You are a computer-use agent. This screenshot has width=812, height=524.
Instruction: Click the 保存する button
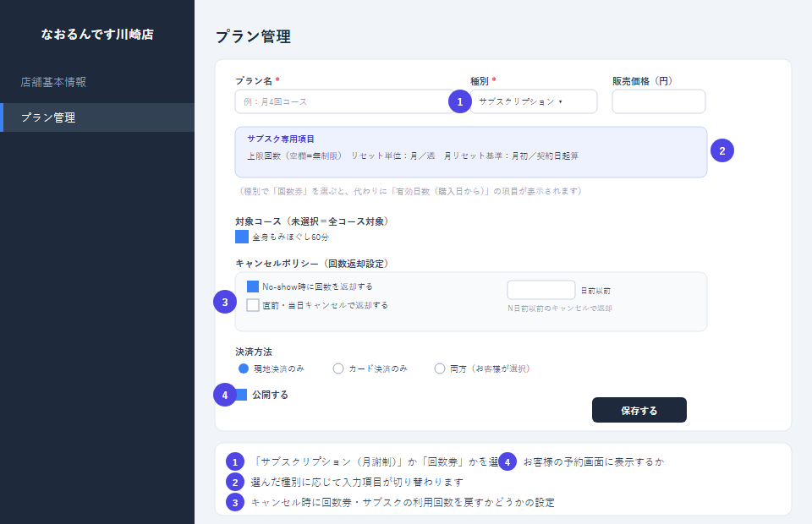[639, 410]
